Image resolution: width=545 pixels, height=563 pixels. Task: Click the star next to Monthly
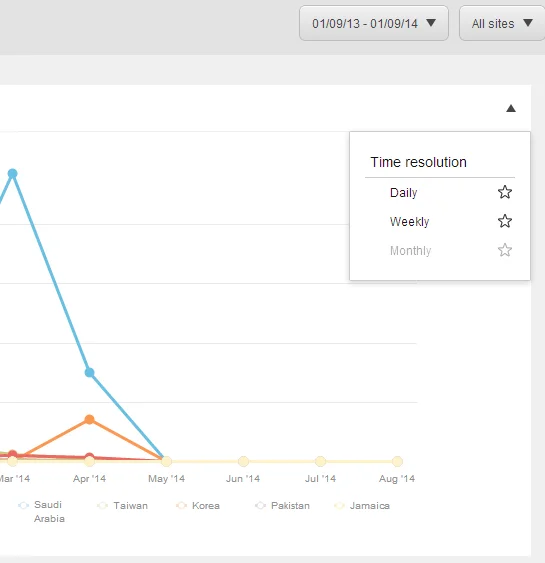[x=505, y=250]
